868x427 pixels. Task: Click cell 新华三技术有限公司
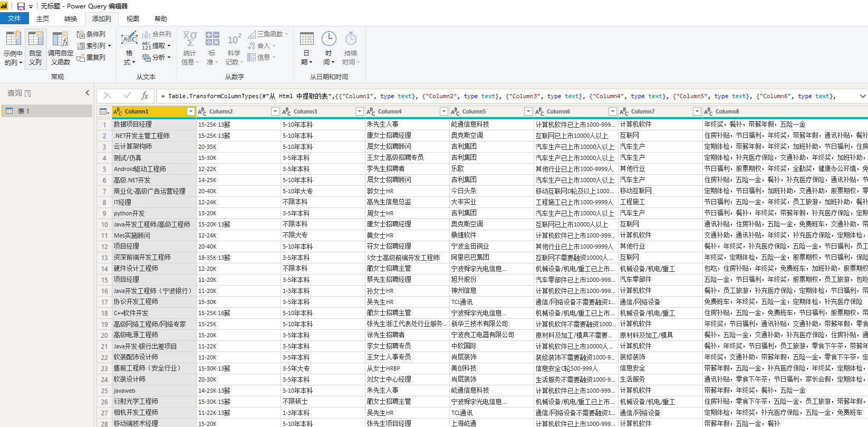491,324
